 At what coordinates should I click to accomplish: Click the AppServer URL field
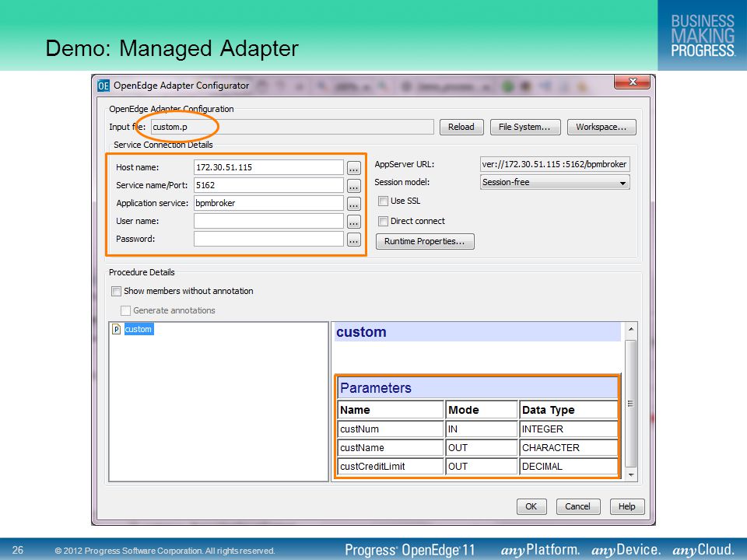(x=555, y=164)
